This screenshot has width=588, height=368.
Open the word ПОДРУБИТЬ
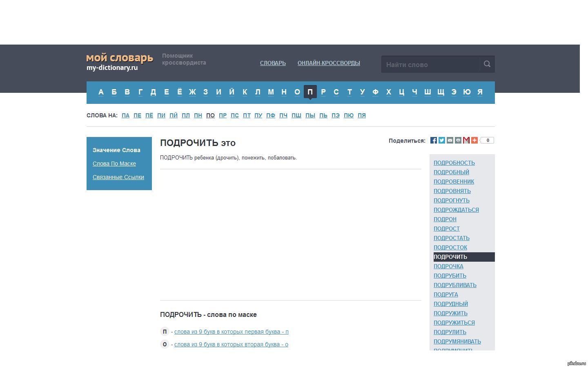click(x=450, y=276)
